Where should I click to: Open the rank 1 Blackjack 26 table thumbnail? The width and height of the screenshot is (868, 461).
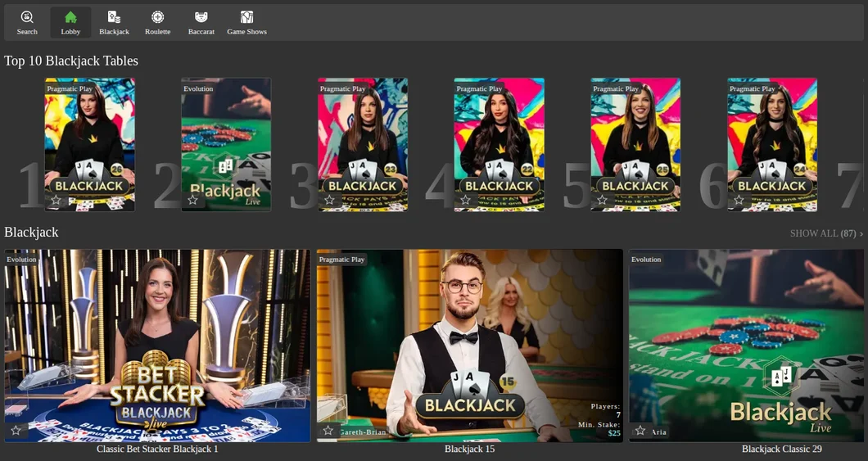click(x=90, y=144)
